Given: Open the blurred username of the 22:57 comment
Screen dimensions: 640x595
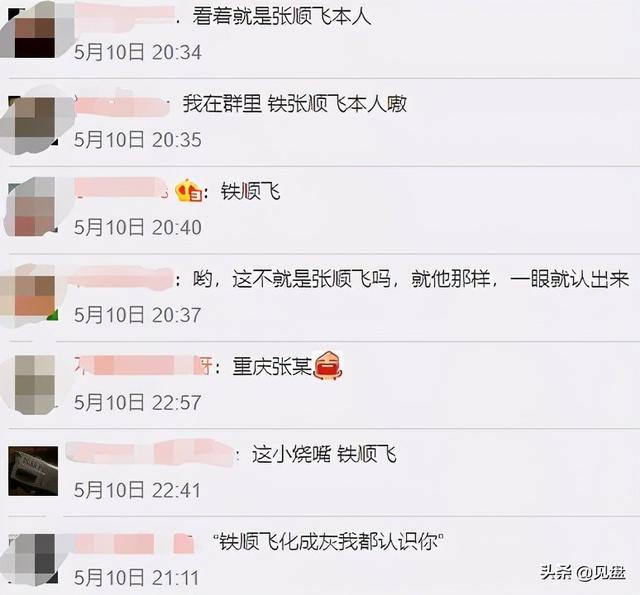Looking at the screenshot, I should pyautogui.click(x=143, y=365).
